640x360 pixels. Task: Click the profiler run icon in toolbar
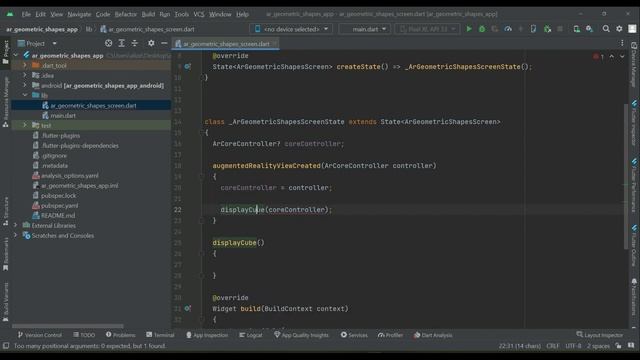pos(508,29)
